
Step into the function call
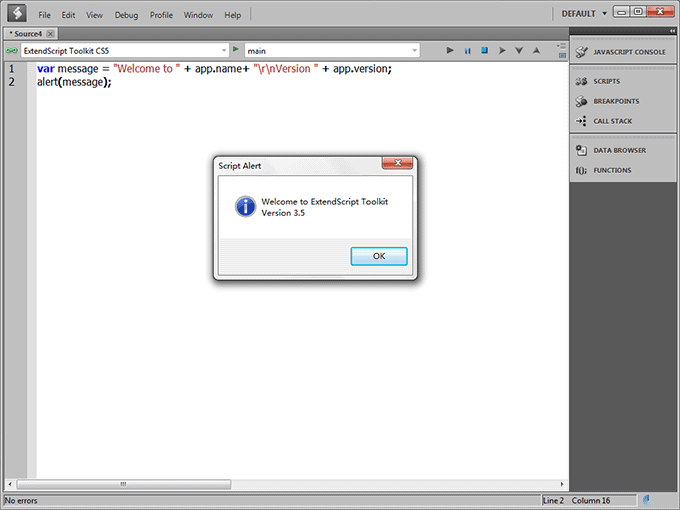pos(519,51)
